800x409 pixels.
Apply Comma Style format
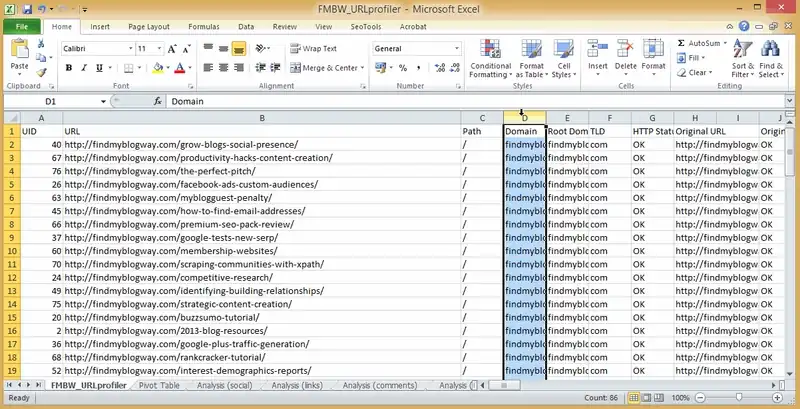tap(418, 68)
